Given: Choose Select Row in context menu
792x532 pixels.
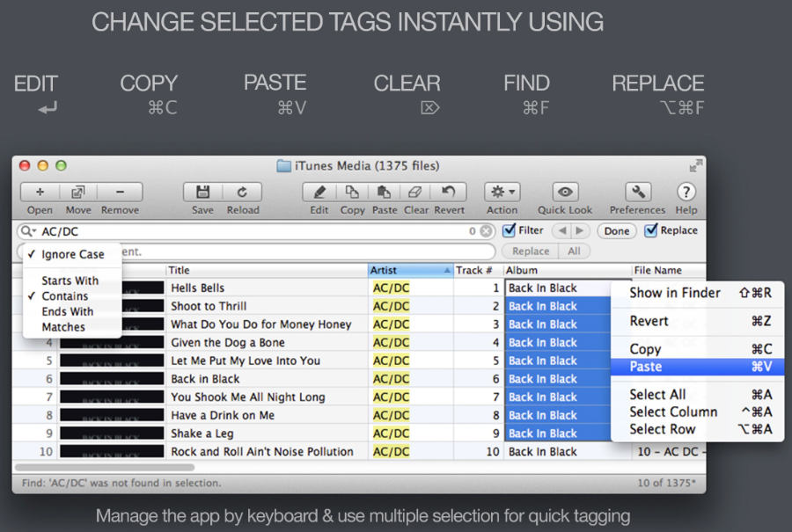Looking at the screenshot, I should coord(698,429).
